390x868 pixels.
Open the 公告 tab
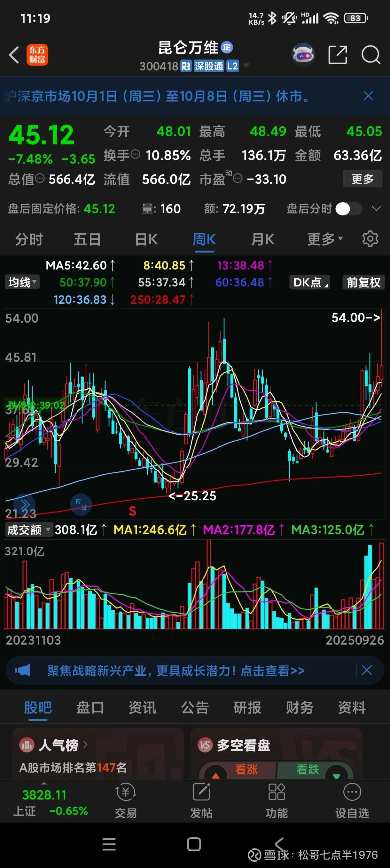[x=195, y=707]
